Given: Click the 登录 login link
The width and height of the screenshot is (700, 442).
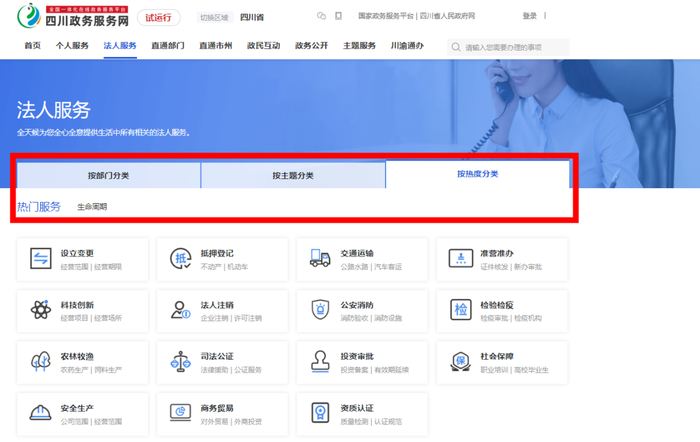Looking at the screenshot, I should (529, 16).
